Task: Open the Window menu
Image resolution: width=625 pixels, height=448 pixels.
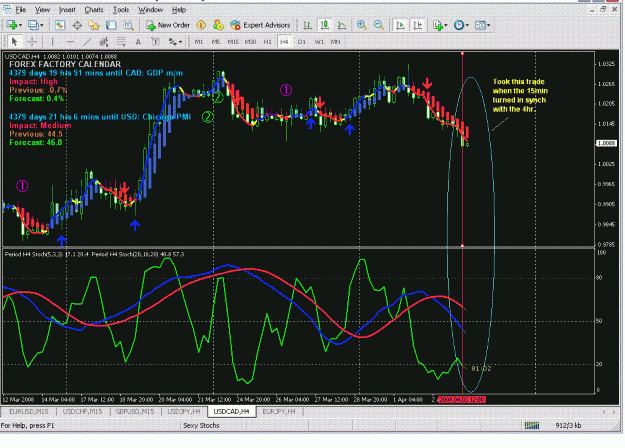Action: pyautogui.click(x=150, y=10)
